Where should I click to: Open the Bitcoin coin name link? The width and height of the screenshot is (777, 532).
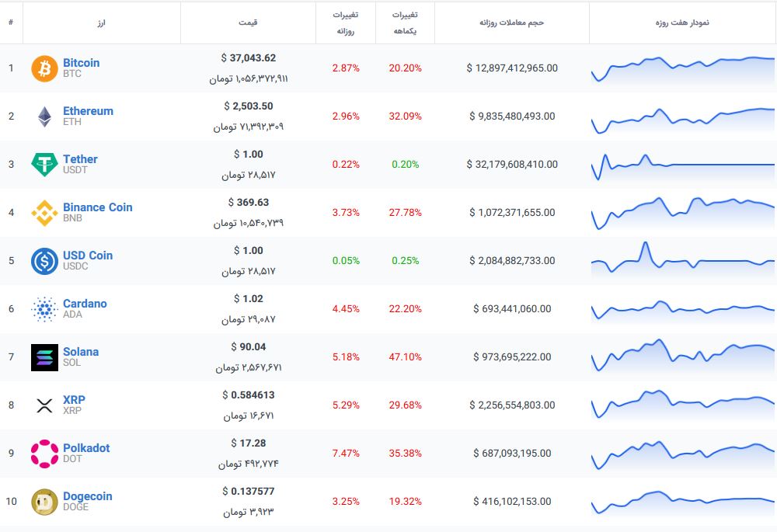pyautogui.click(x=81, y=63)
